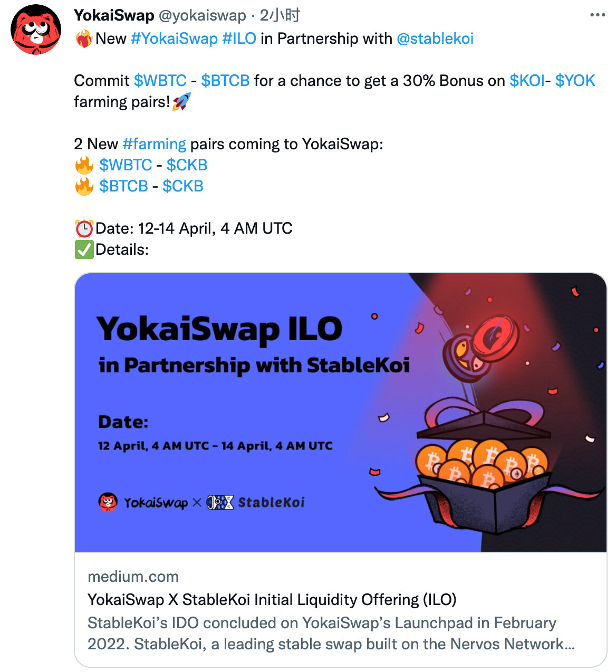
Task: Open the 2小时 tweet timestamp
Action: pos(280,16)
